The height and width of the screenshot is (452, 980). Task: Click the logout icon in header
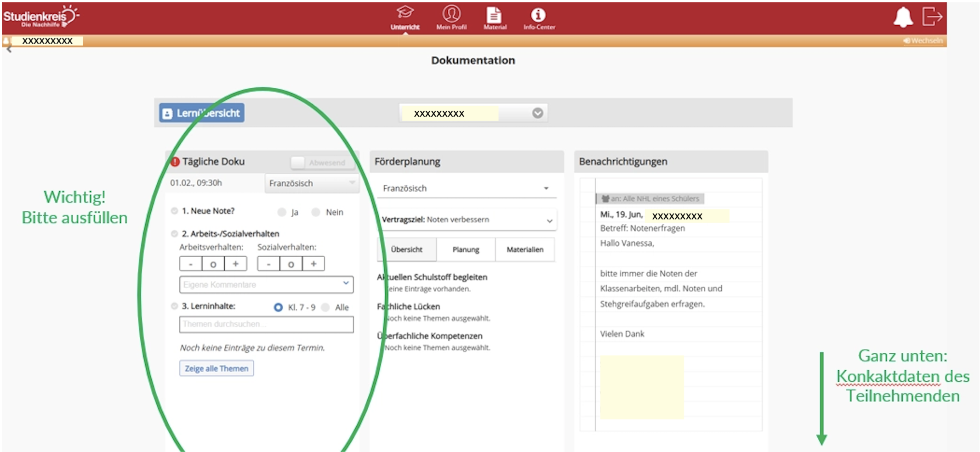932,16
